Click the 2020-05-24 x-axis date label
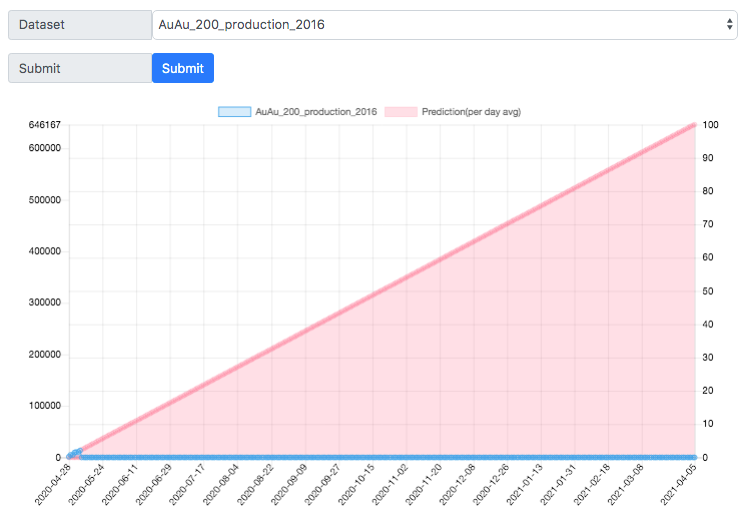This screenshot has height=520, width=745. [x=87, y=484]
